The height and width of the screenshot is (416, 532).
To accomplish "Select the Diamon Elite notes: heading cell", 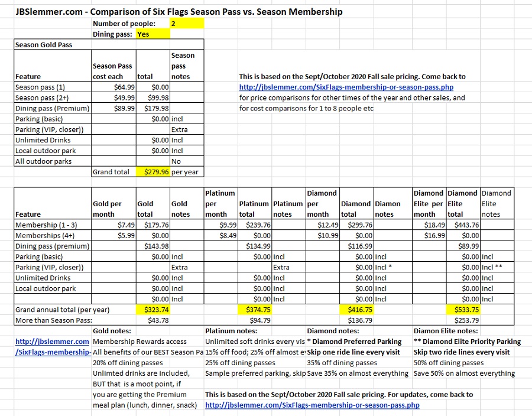I will (x=446, y=331).
